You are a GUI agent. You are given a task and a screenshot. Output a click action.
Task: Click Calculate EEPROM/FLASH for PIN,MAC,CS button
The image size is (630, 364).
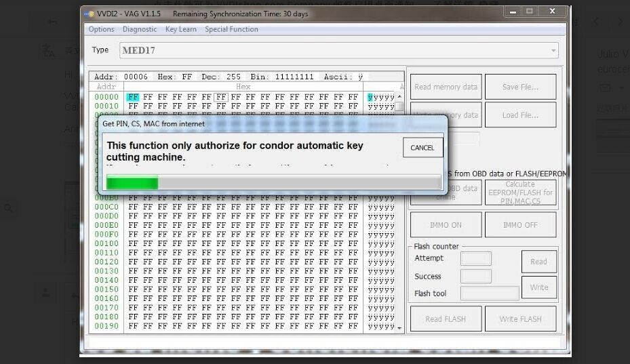pos(520,193)
